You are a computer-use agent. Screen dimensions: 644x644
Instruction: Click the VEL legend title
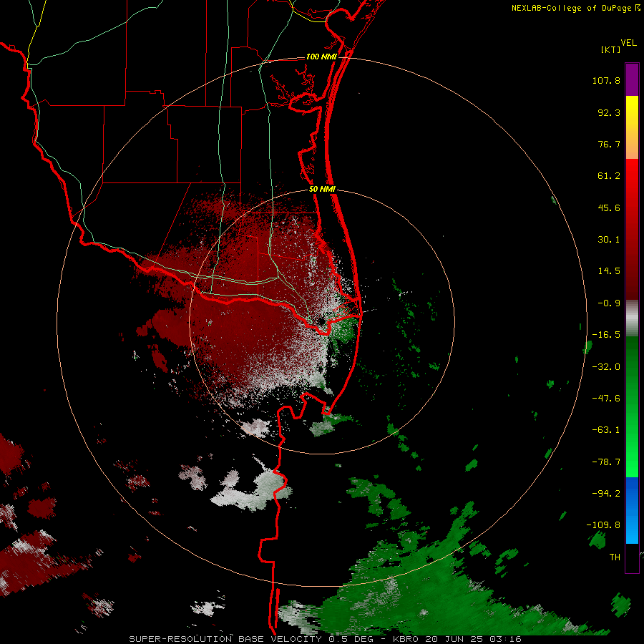(628, 43)
